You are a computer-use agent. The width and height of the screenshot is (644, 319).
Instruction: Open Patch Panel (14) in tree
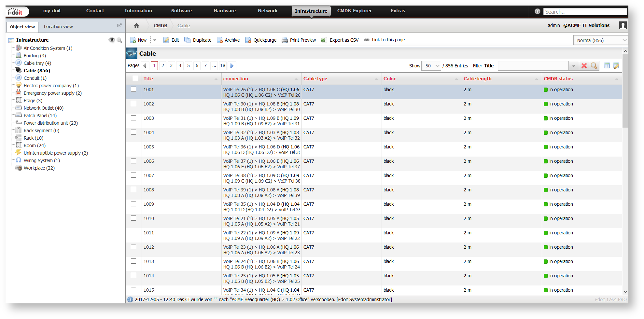point(40,116)
